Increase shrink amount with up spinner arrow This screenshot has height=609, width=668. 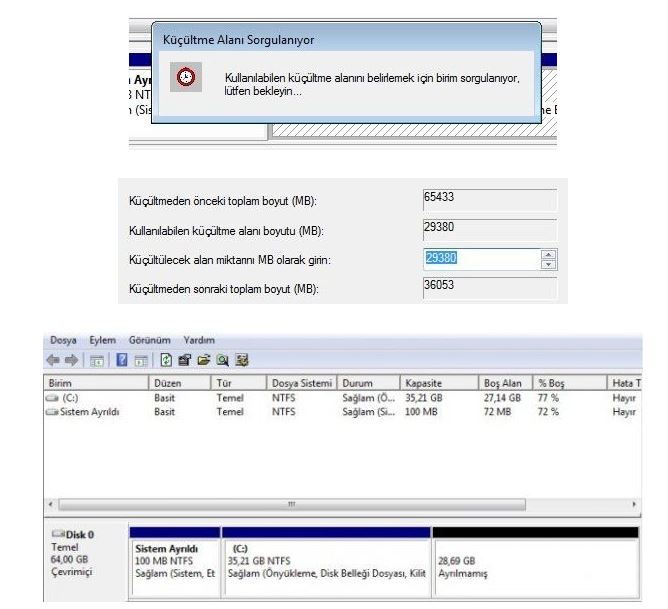[547, 254]
